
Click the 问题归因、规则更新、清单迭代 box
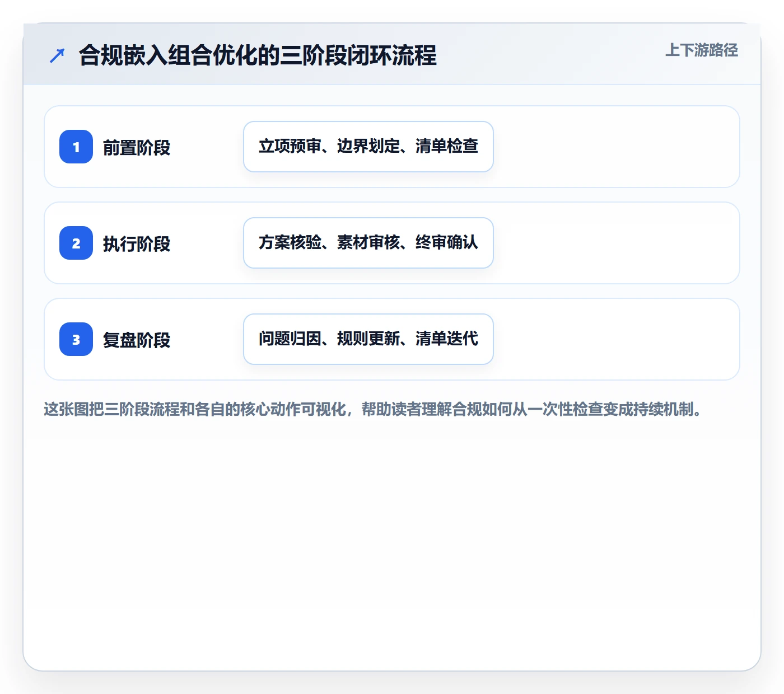pos(368,339)
